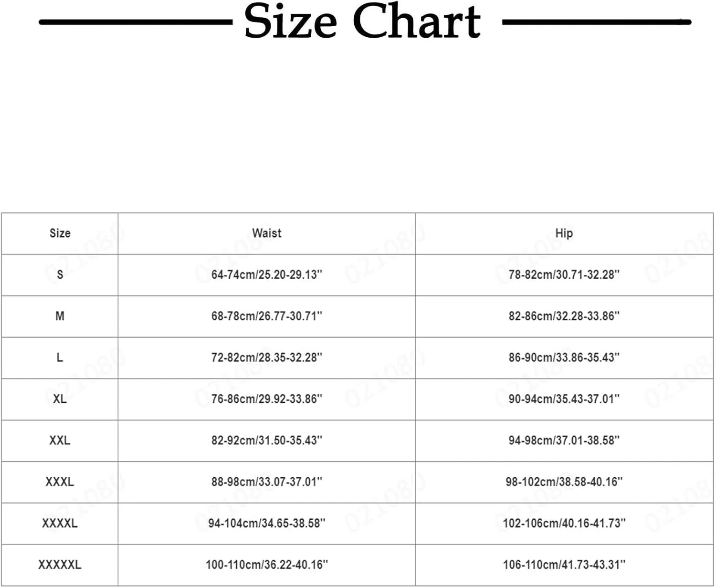Select hip value 78-82cm/30.71-32.28"
Screen dimensions: 716x588
pos(564,274)
